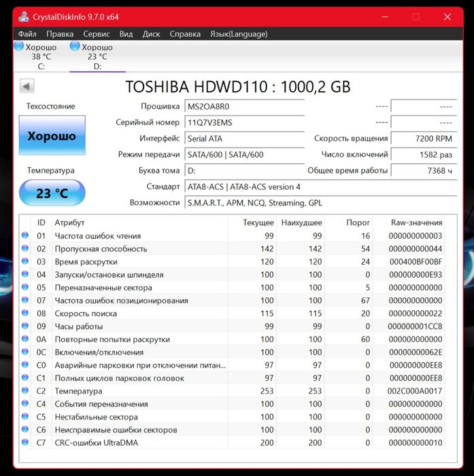This screenshot has height=476, width=474.
Task: Click the firmware field MS2OA8R0
Action: point(245,107)
